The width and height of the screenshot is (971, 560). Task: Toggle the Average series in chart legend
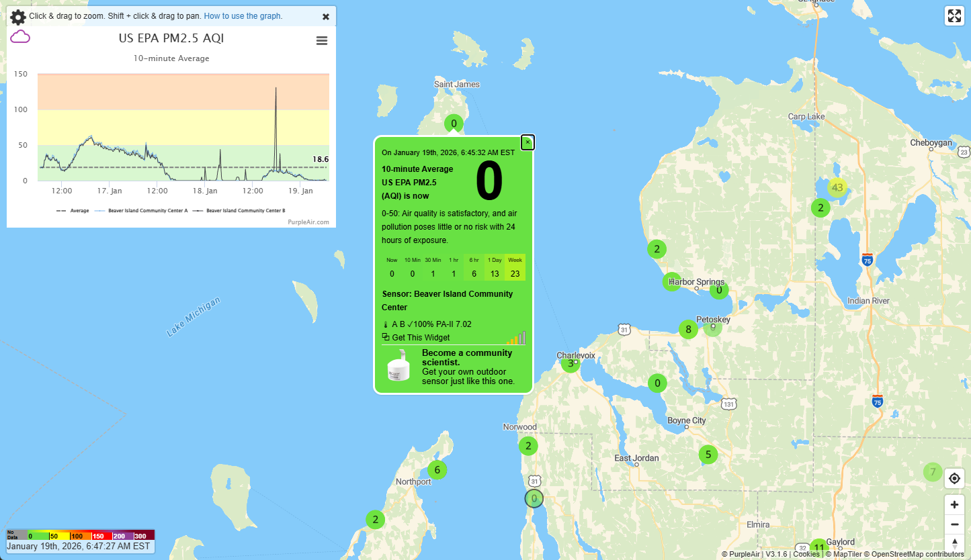73,211
